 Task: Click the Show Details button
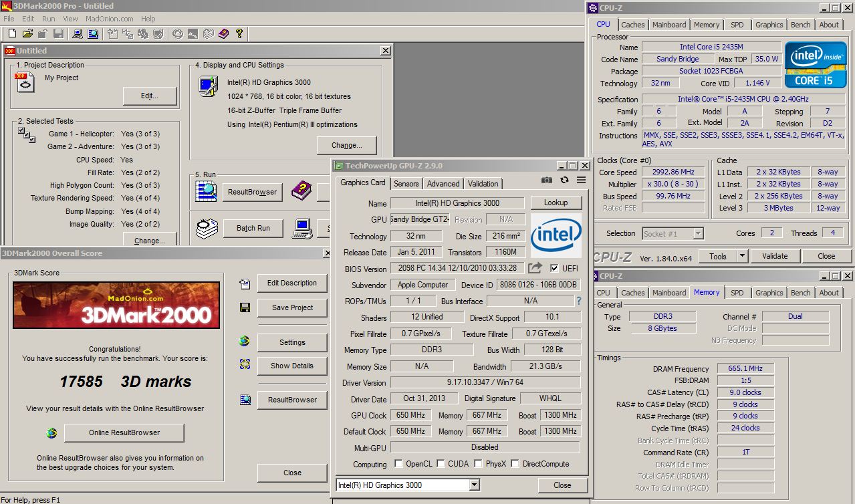[292, 366]
